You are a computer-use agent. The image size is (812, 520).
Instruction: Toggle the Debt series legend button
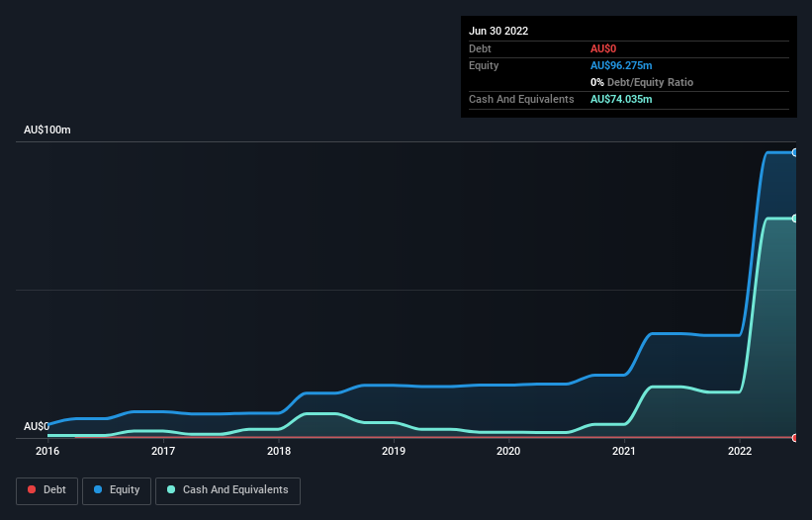[x=46, y=490]
